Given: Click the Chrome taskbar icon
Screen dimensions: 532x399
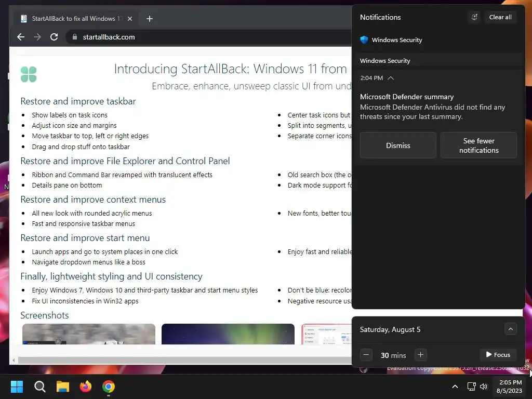Looking at the screenshot, I should (109, 387).
